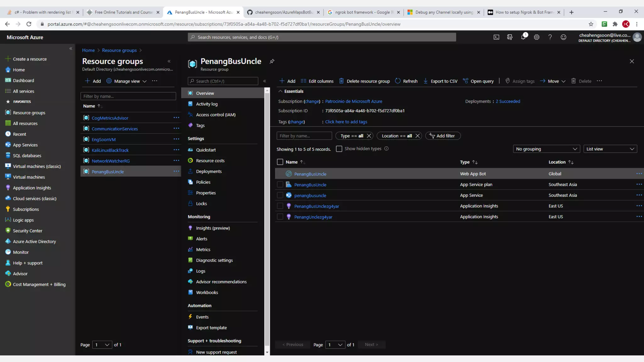Screen dimensions: 644x362
Task: Open the notifications bell icon
Action: click(523, 37)
